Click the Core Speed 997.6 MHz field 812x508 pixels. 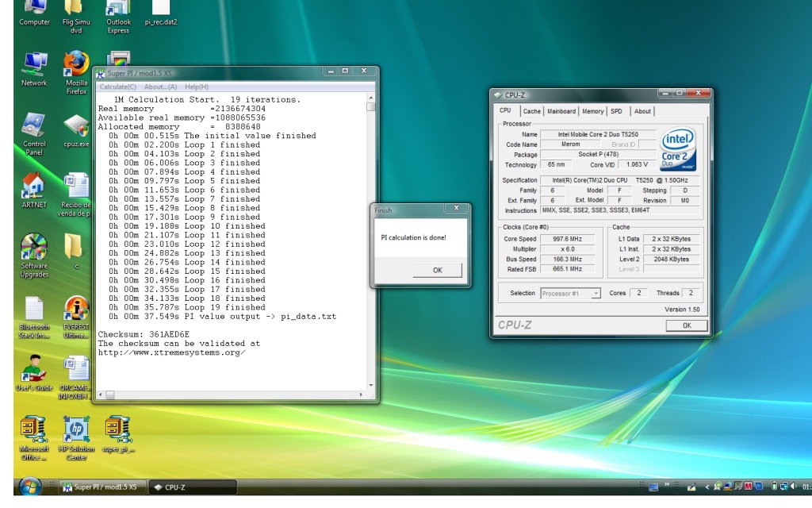coord(568,239)
